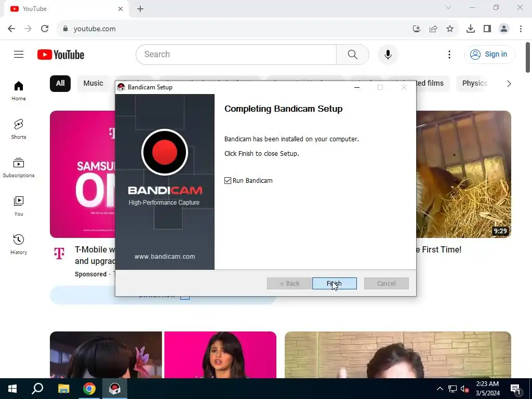The image size is (532, 399).
Task: Open the tiger video thumbnail with 9:29
Action: click(464, 174)
